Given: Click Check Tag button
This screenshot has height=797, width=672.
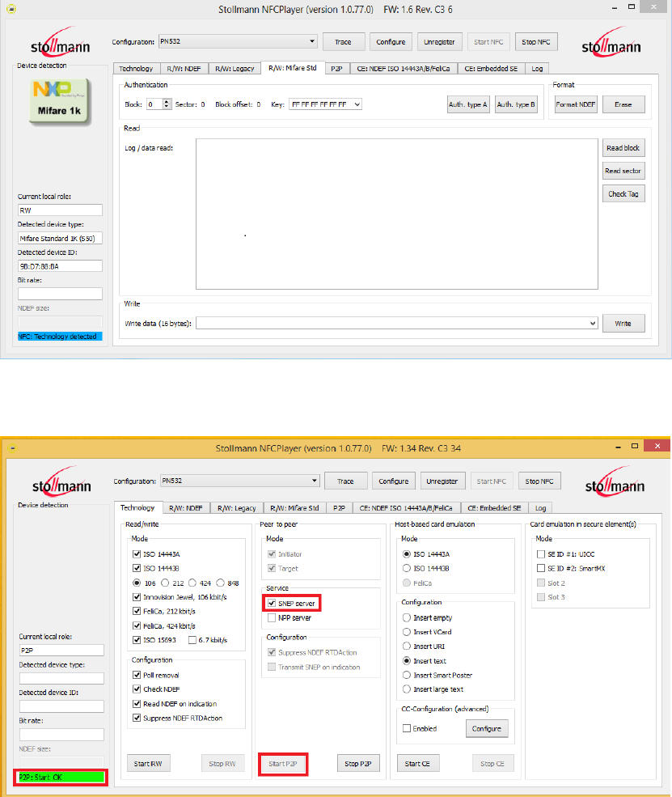Looking at the screenshot, I should (623, 193).
